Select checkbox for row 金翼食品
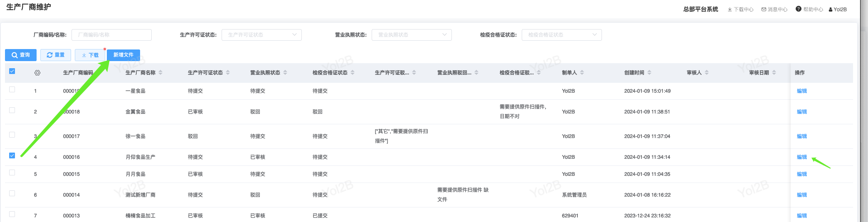868x222 pixels. click(12, 110)
